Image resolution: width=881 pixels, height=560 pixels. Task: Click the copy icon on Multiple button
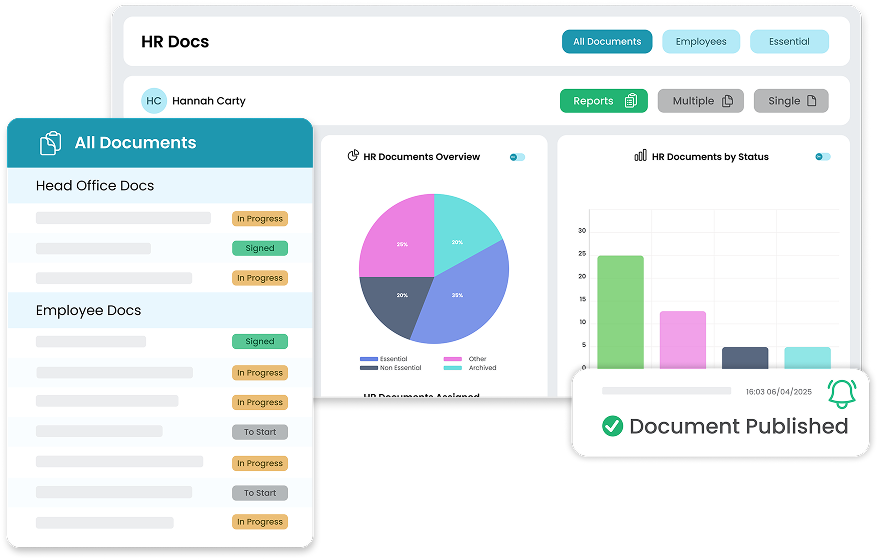tap(727, 101)
